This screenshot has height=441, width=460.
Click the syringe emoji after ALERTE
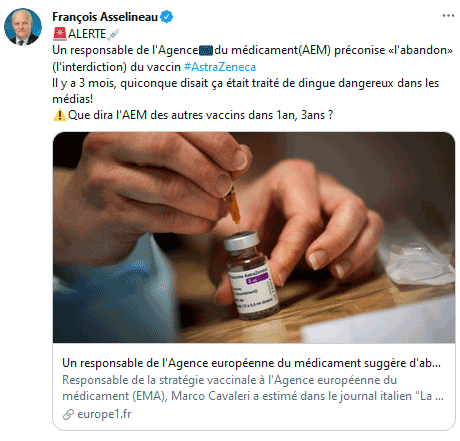tap(114, 34)
